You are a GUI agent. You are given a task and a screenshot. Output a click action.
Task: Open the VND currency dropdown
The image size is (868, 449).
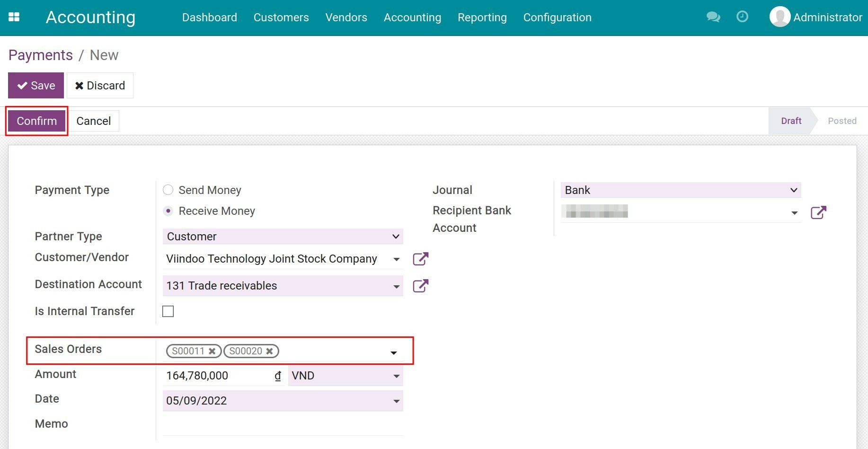click(345, 376)
